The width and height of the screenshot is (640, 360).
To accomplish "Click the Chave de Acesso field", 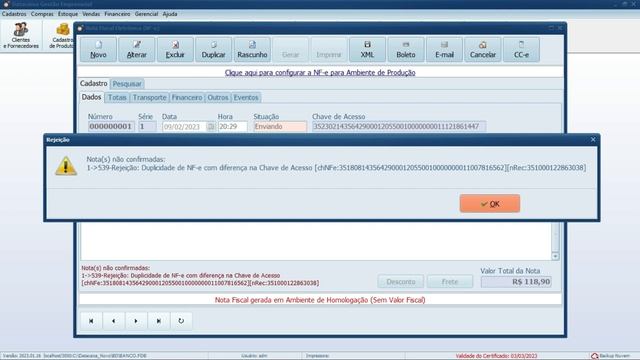I will coord(399,127).
